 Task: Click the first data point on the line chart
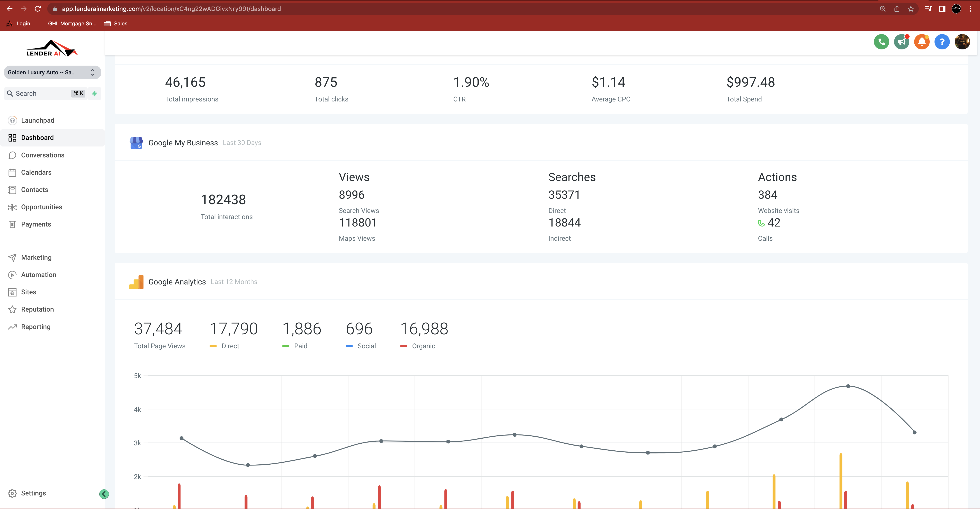tap(182, 438)
